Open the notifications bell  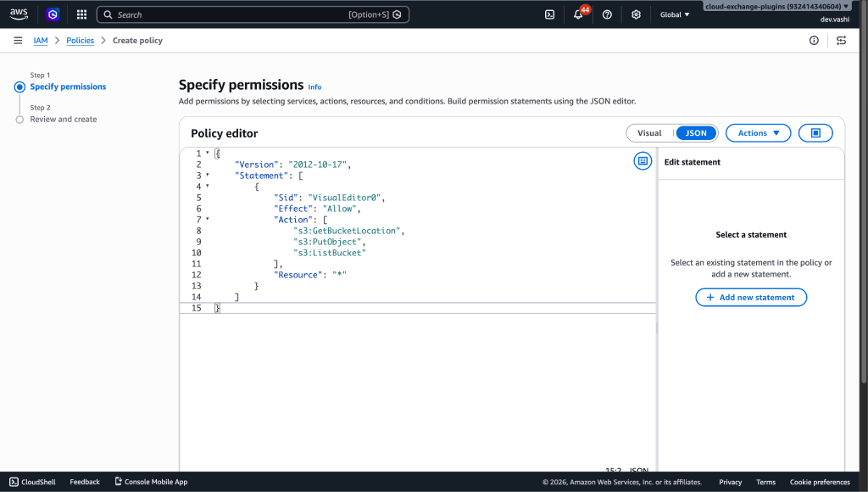578,14
